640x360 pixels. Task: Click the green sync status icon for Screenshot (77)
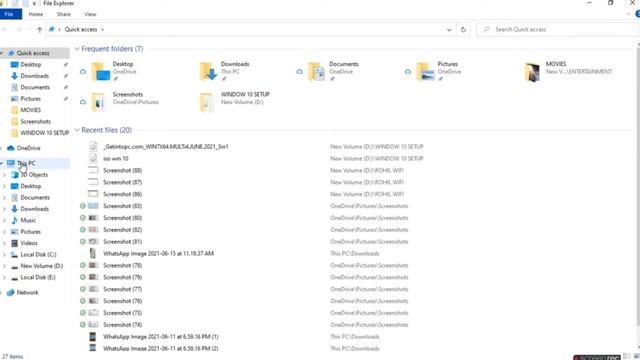coord(83,289)
